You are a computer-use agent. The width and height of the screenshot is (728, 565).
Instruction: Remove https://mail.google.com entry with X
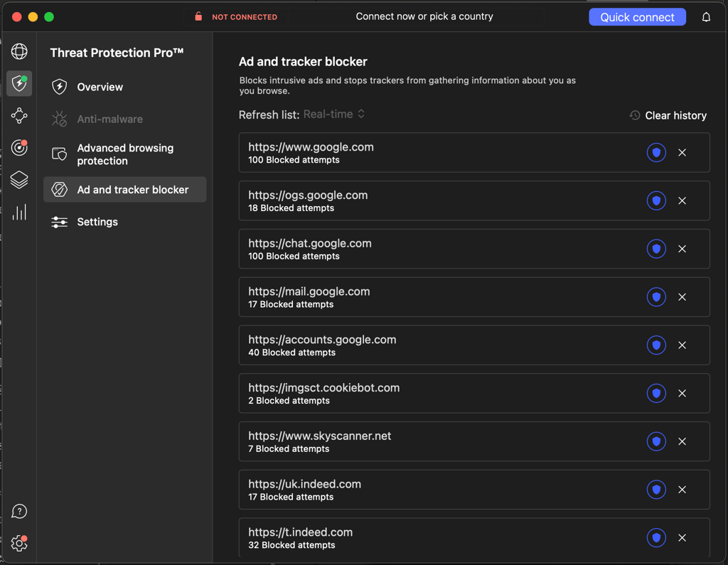point(682,296)
